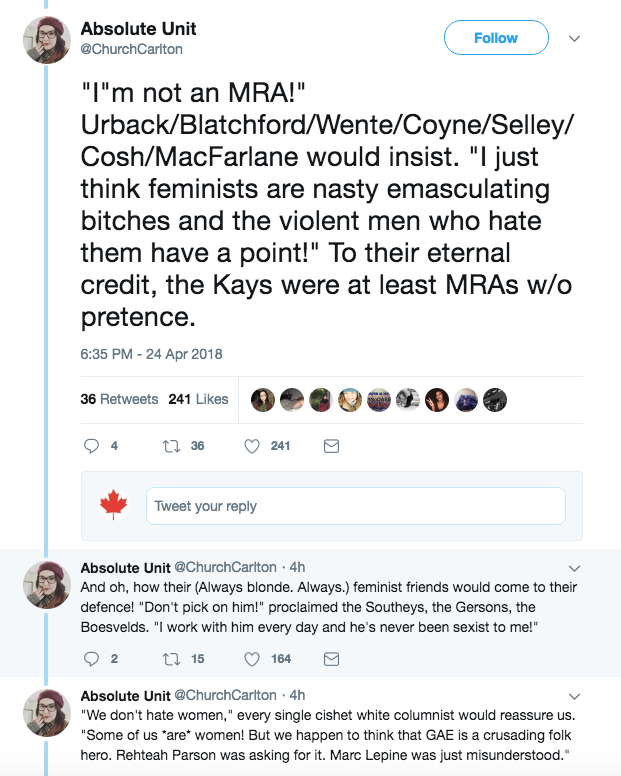Viewport: 621px width, 776px height.
Task: Like the reply tweet with 164 likes
Action: click(x=253, y=658)
